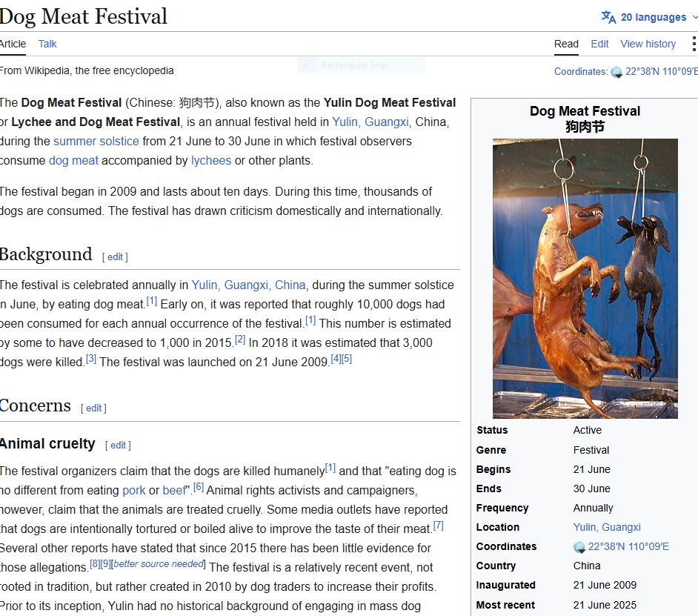The image size is (698, 616).
Task: Click the Dog Meat Festival page title
Action: pos(83,16)
